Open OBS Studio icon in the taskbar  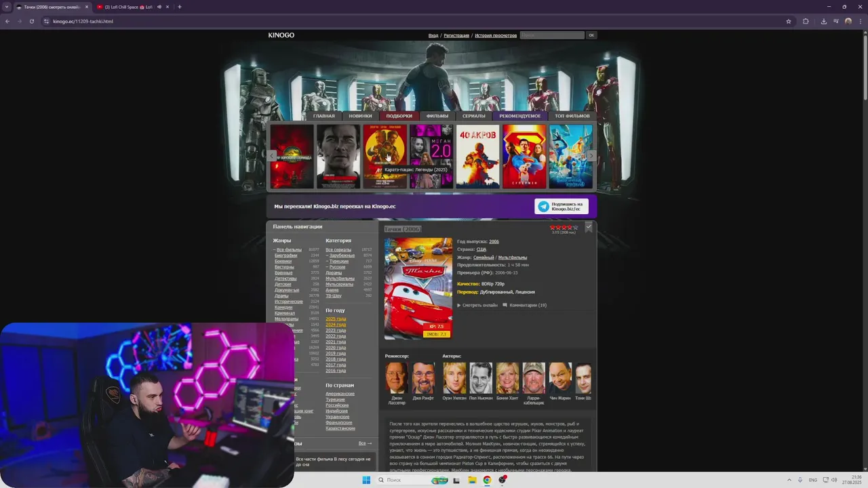pos(502,480)
